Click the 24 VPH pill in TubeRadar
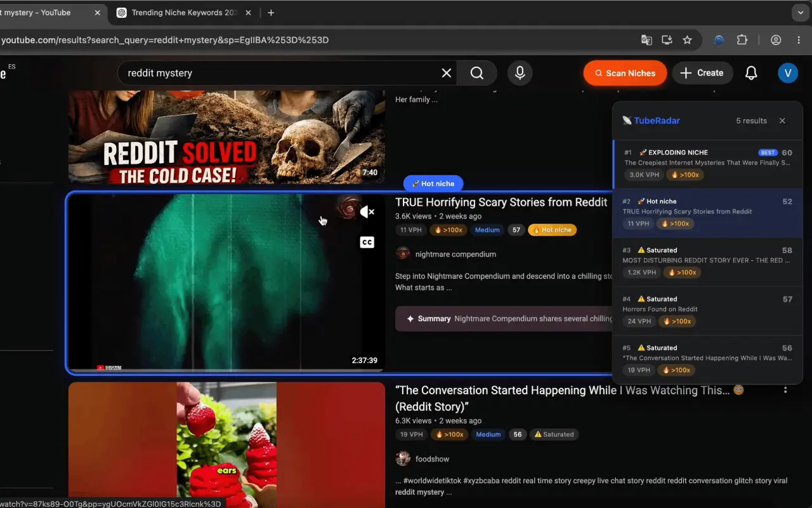The width and height of the screenshot is (812, 508). tap(639, 321)
